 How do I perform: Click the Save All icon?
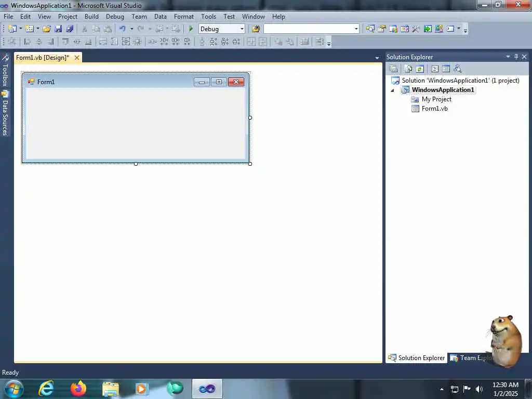[x=70, y=29]
